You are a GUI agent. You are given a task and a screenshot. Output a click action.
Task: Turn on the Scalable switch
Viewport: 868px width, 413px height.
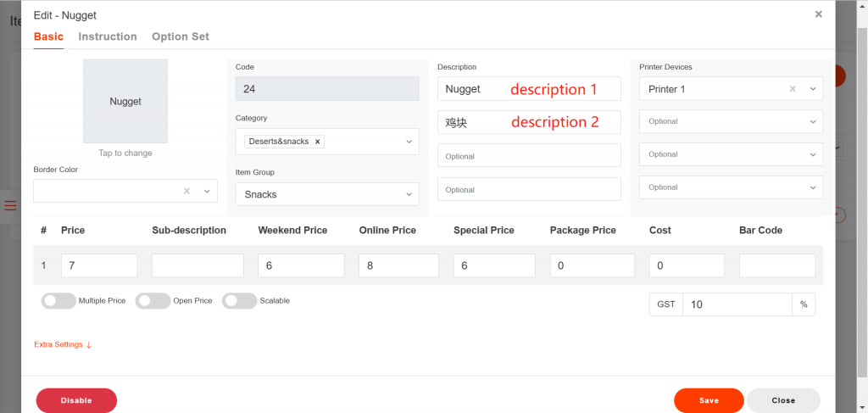[x=239, y=301]
